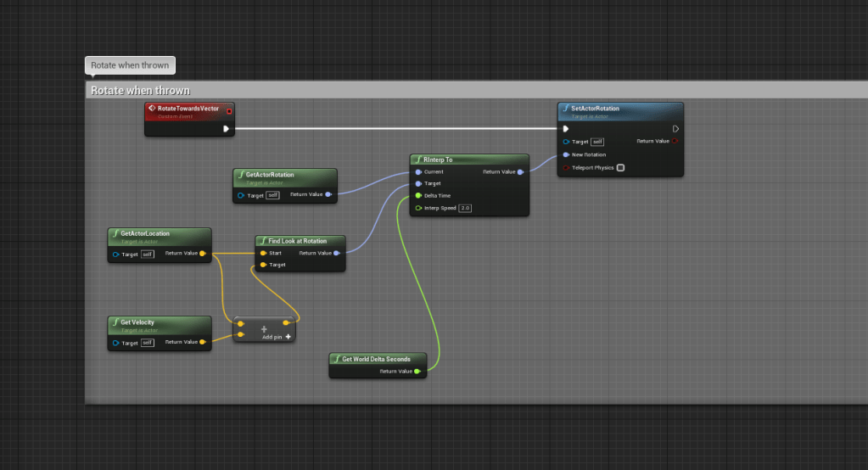Click the SetActorRotation exec output pin

click(675, 129)
